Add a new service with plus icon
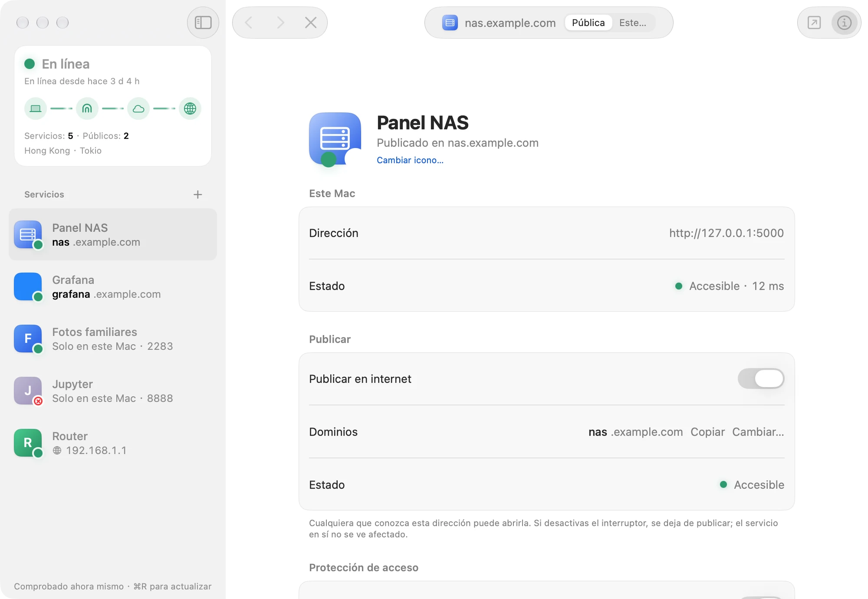This screenshot has height=599, width=868. (198, 194)
